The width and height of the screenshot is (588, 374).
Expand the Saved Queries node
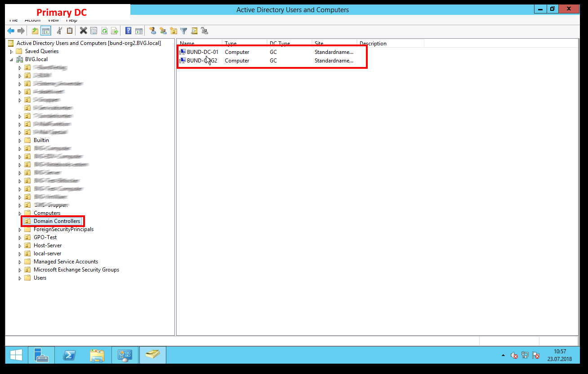pos(11,52)
